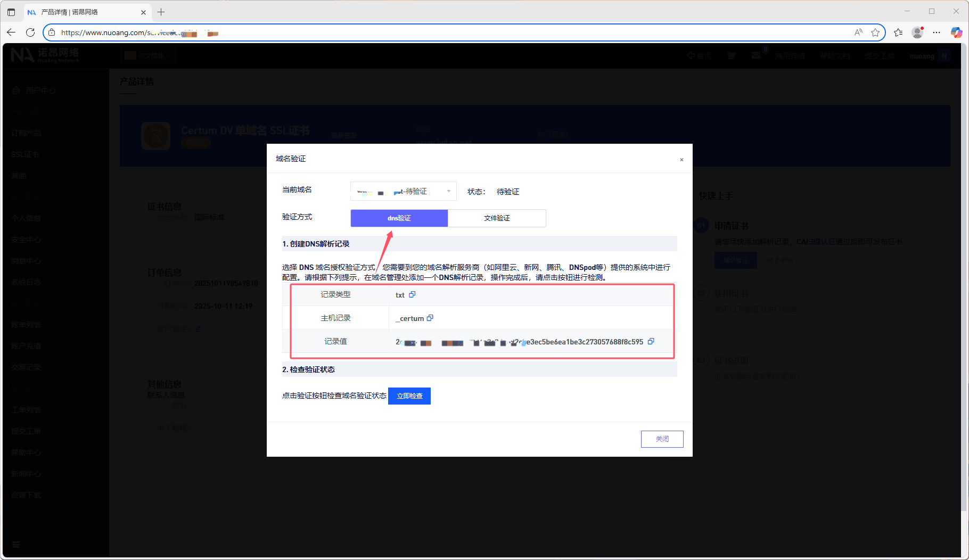
Task: Toggle read aloud icon in address bar
Action: coord(858,32)
